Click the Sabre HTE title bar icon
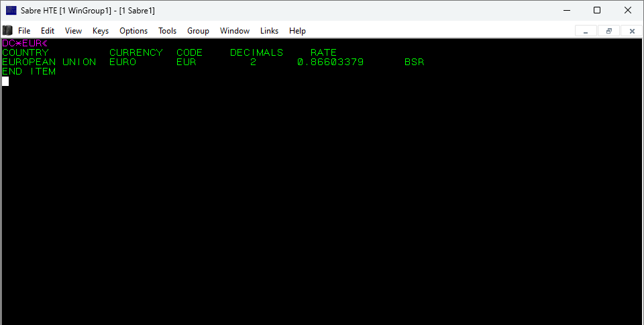The height and width of the screenshot is (325, 644). pyautogui.click(x=11, y=10)
